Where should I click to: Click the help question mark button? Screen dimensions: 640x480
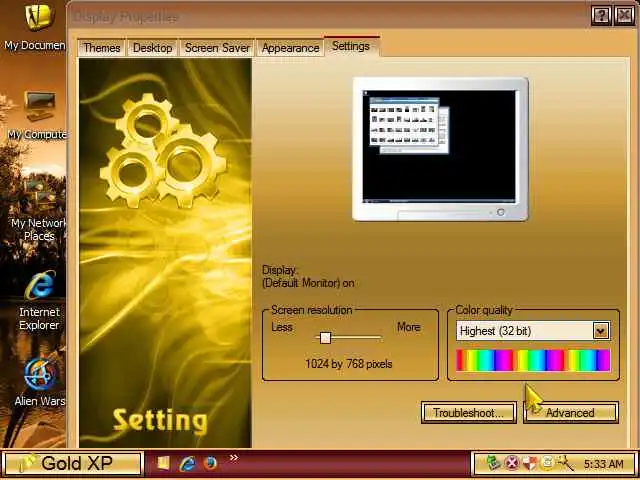click(x=601, y=16)
